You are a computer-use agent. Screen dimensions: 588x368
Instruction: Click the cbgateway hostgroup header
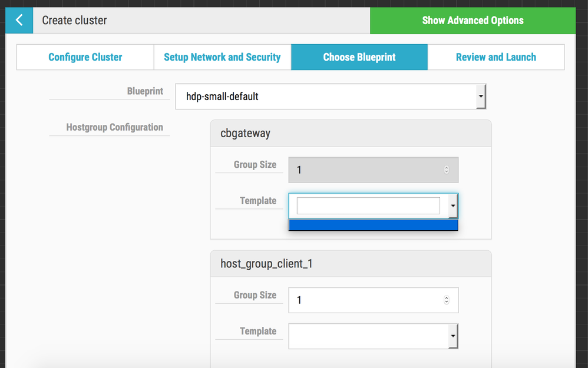click(x=351, y=134)
